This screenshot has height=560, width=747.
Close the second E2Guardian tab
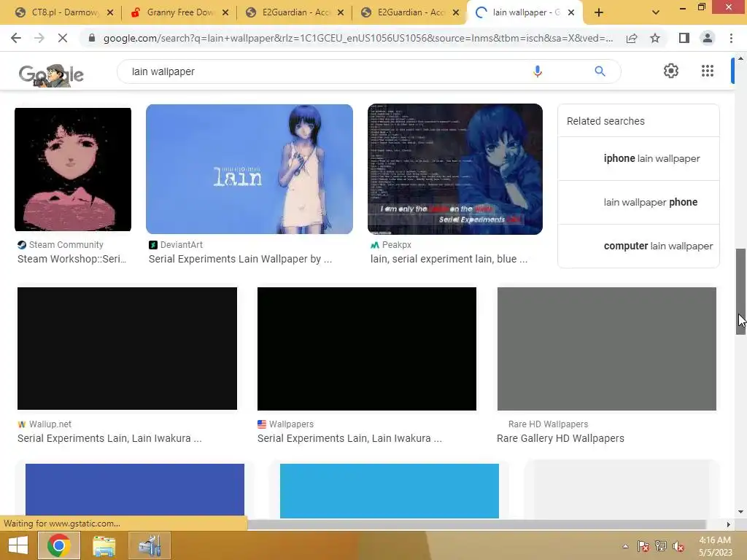(456, 12)
